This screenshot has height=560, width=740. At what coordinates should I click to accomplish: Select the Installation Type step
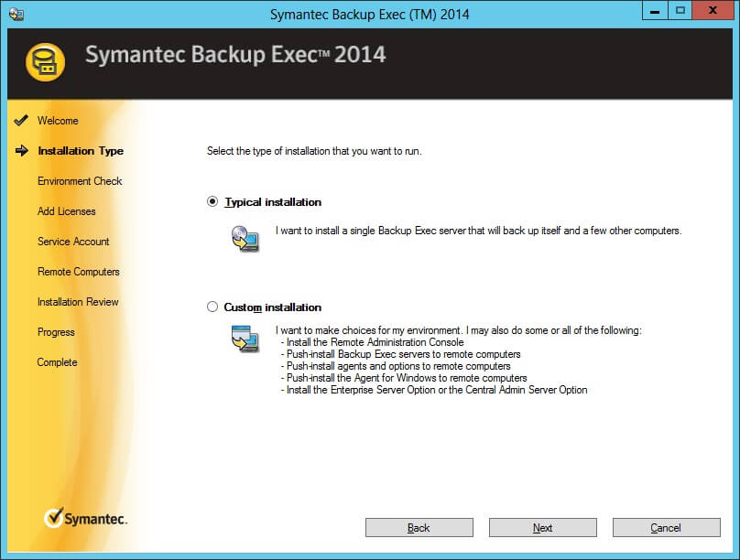click(81, 151)
